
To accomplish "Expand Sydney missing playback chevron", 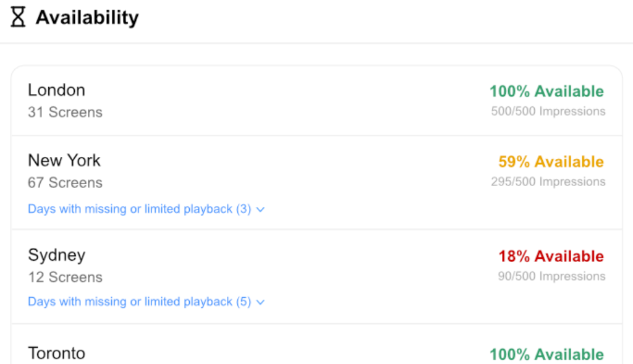I will 261,302.
